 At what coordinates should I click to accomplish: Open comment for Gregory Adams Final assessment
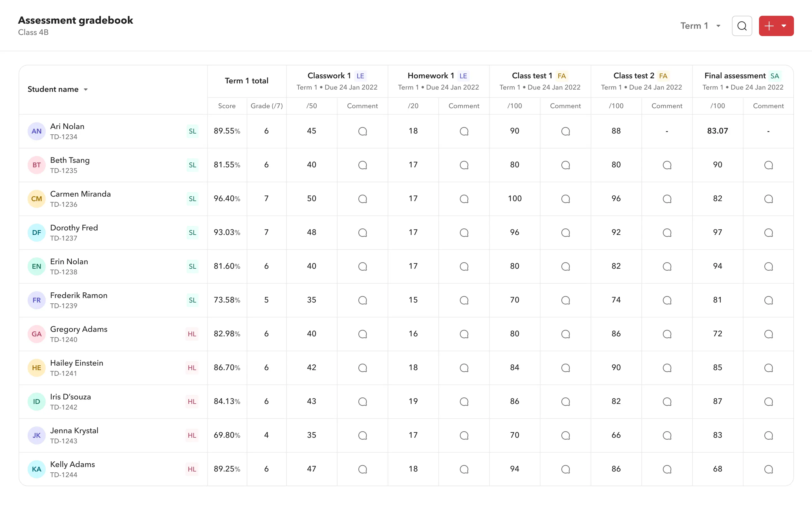768,334
